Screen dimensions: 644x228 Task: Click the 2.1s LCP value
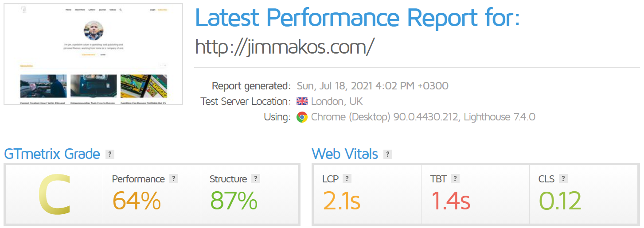(x=341, y=201)
